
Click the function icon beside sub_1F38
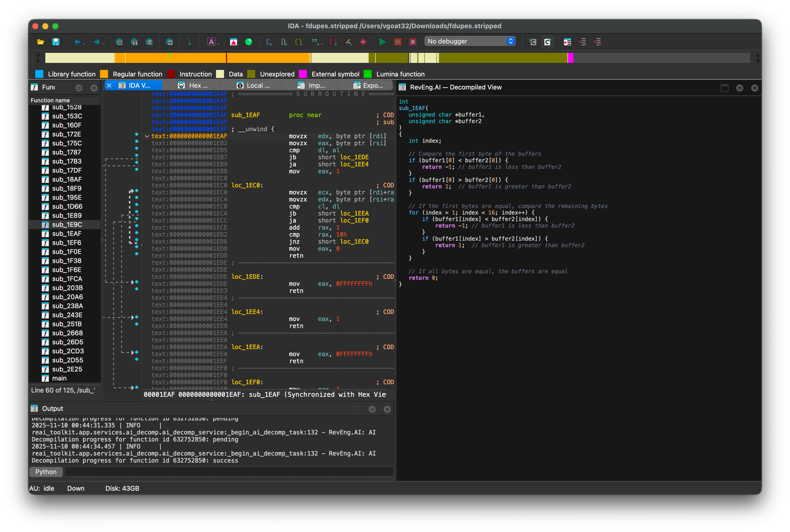pyautogui.click(x=45, y=261)
